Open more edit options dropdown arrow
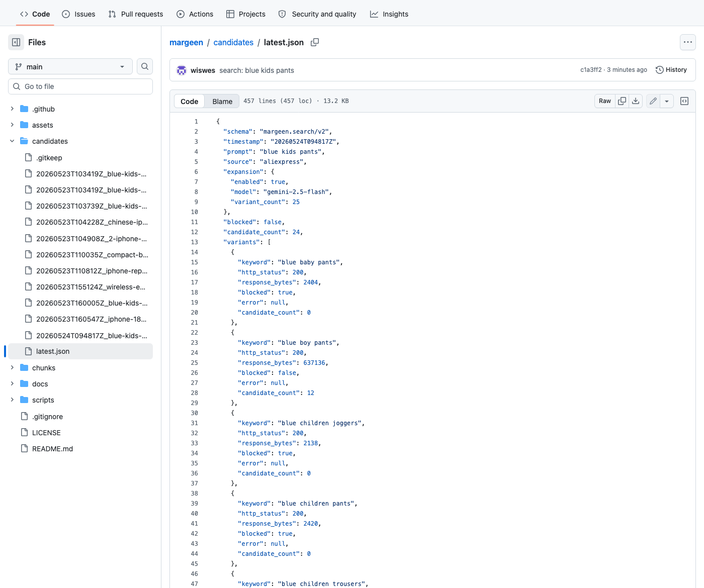Viewport: 704px width, 588px height. coord(667,101)
